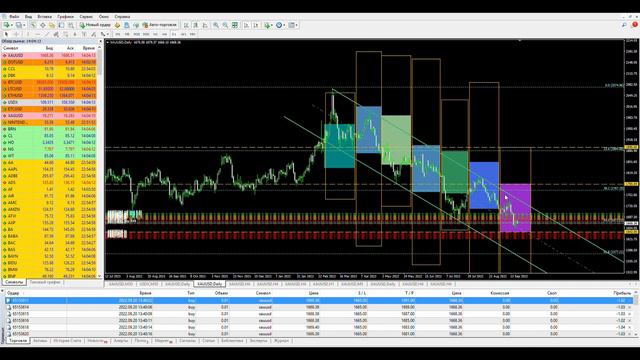Switch timeframe to M15
The height and width of the screenshot is (360, 640).
click(136, 34)
